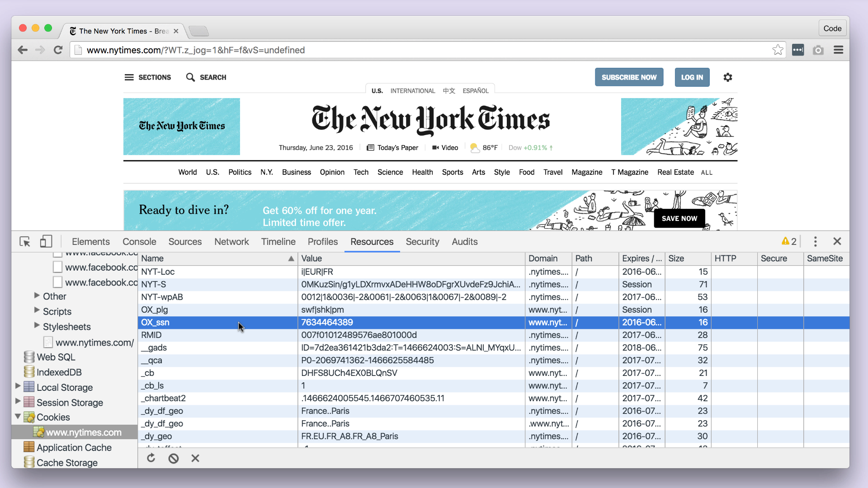Click the block cookie icon

tap(174, 458)
